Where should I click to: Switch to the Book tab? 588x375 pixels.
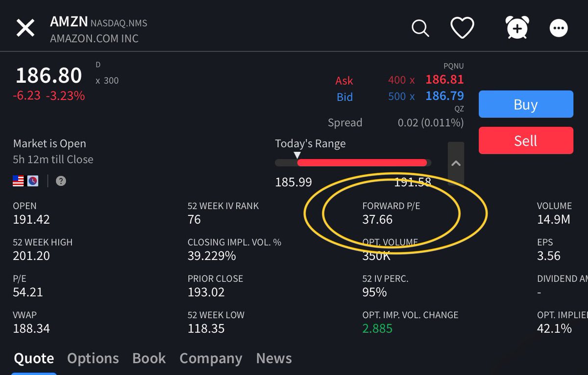149,358
